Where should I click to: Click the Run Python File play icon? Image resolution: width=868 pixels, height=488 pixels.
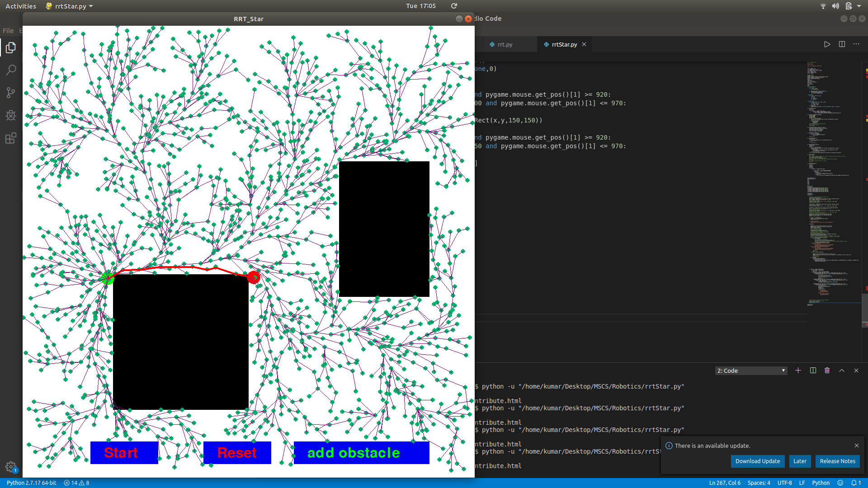coord(827,44)
